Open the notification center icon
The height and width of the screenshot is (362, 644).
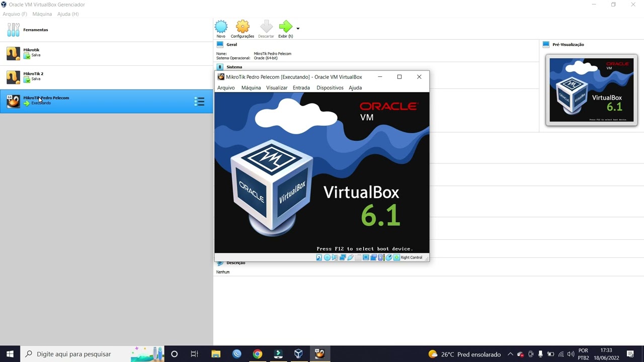tap(630, 354)
